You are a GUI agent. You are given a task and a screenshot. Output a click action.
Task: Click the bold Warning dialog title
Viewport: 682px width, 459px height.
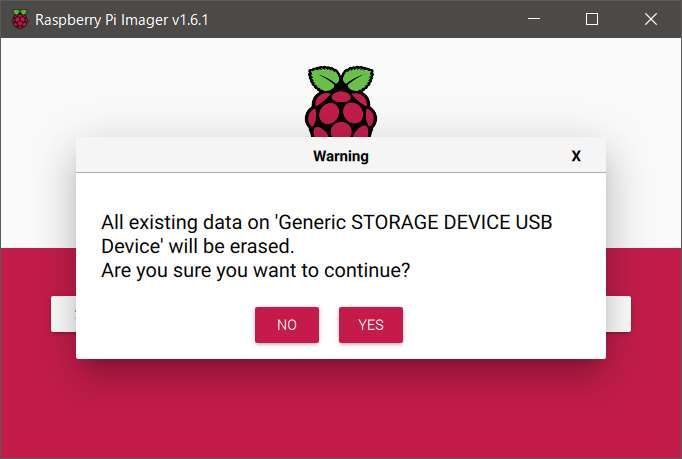pos(341,156)
